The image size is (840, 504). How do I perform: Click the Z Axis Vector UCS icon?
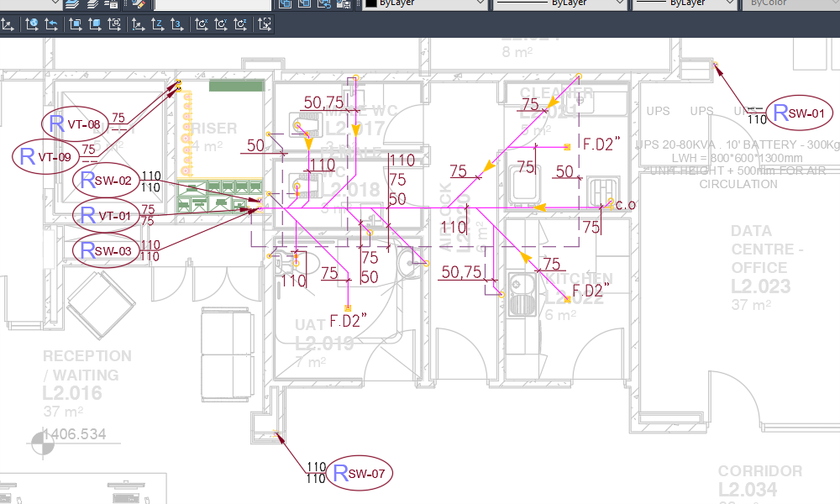point(158,24)
